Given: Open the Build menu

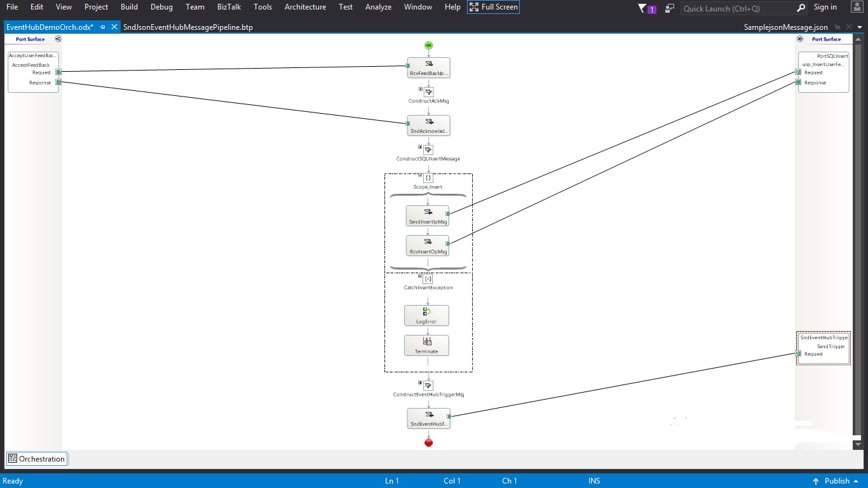Looking at the screenshot, I should [x=129, y=7].
